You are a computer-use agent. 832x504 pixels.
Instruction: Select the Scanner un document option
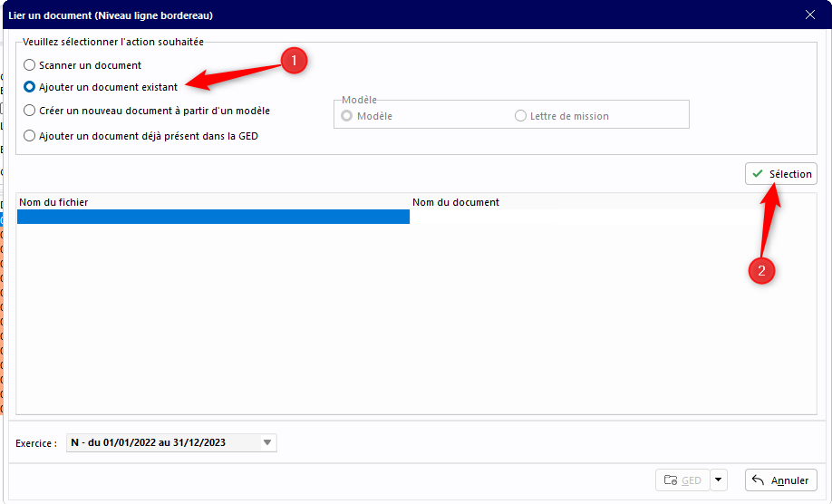pyautogui.click(x=30, y=65)
